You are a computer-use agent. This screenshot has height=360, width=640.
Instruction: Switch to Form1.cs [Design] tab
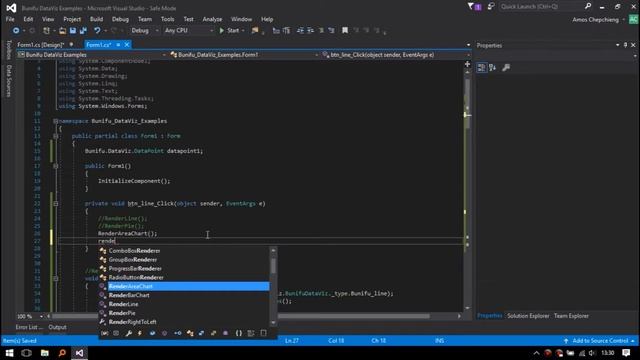pos(41,45)
